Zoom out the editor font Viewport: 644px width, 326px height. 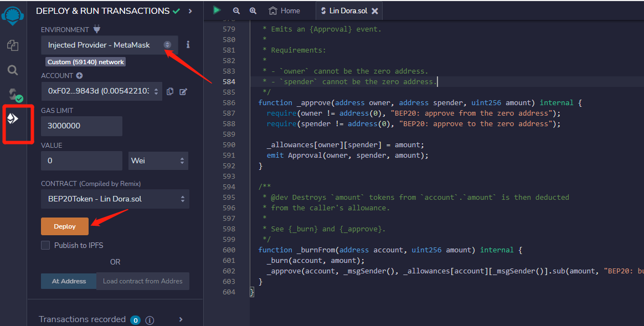coord(236,11)
